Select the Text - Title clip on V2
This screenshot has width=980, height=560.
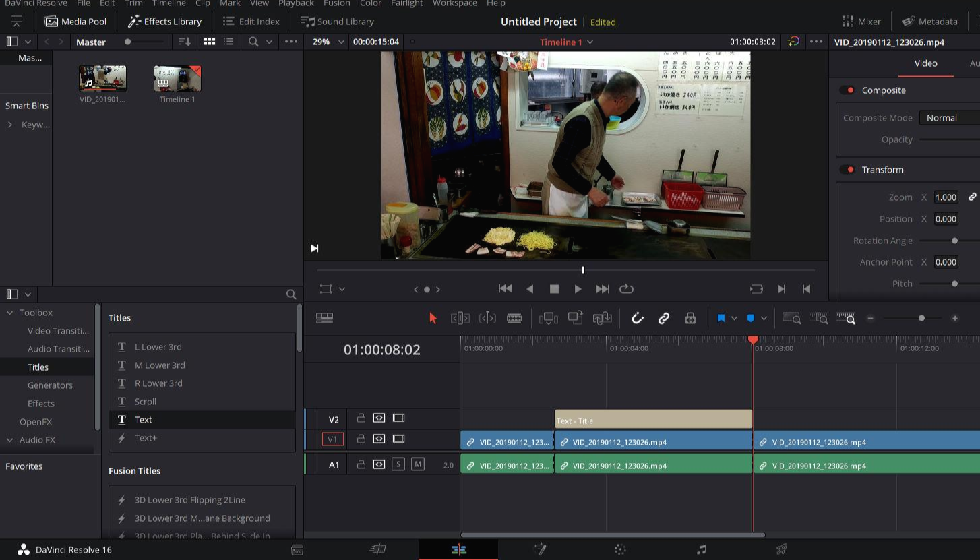pyautogui.click(x=653, y=419)
